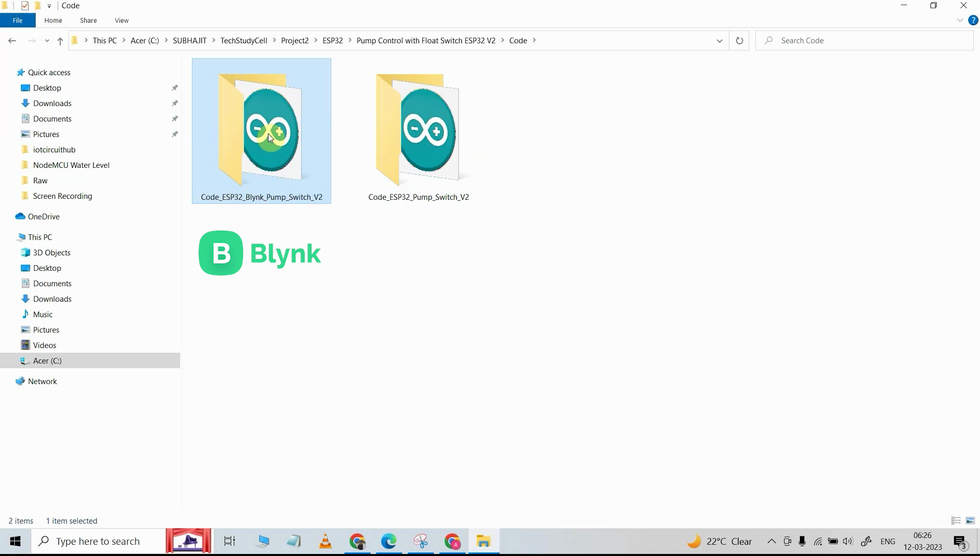Unpin Downloads from Quick access
The height and width of the screenshot is (556, 980).
click(x=175, y=103)
